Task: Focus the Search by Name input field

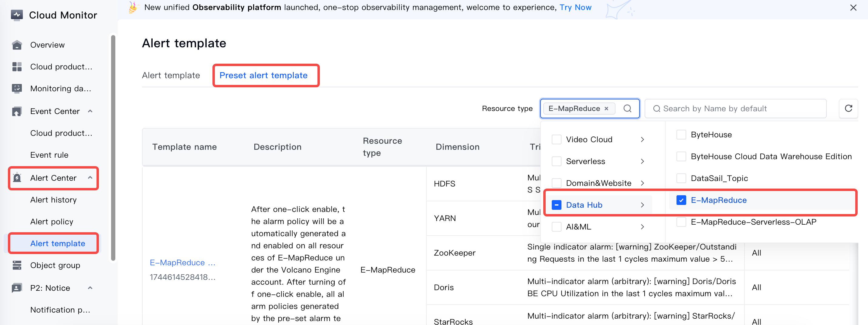Action: tap(735, 108)
